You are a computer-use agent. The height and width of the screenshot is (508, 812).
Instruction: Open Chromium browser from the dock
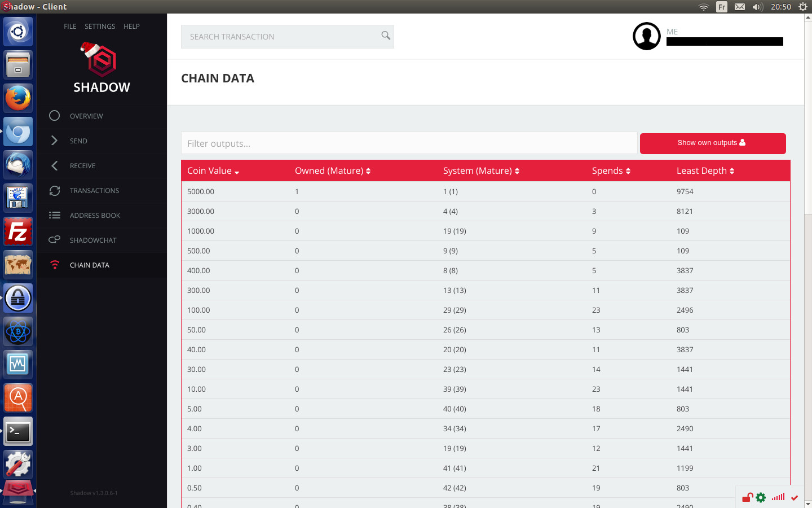[18, 132]
